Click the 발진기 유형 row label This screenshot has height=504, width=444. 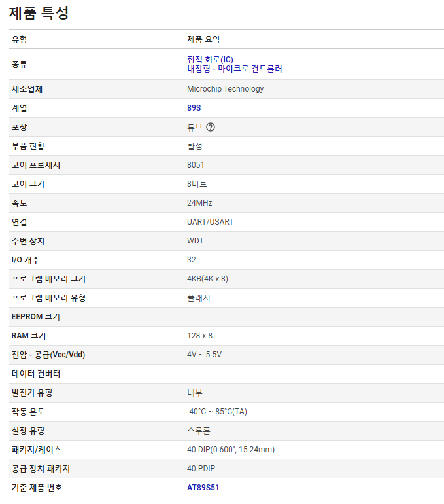tap(32, 393)
